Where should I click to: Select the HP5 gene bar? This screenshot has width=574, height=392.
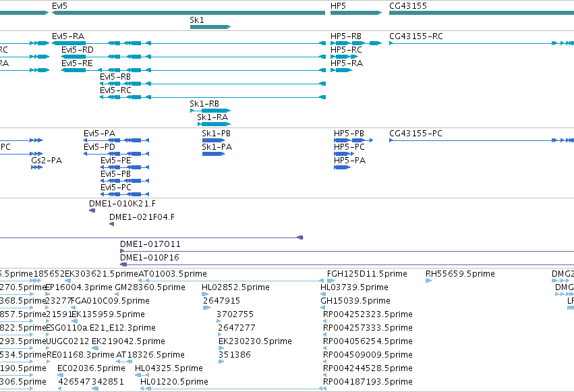point(356,13)
